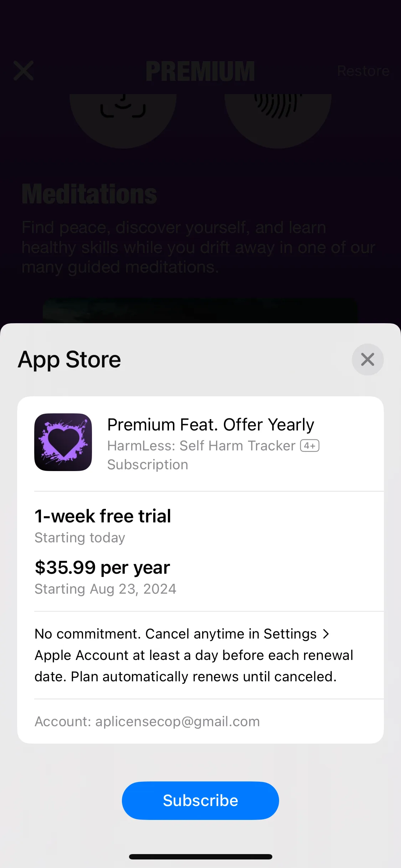
Task: Tap the $35.99 per year price
Action: pyautogui.click(x=102, y=567)
